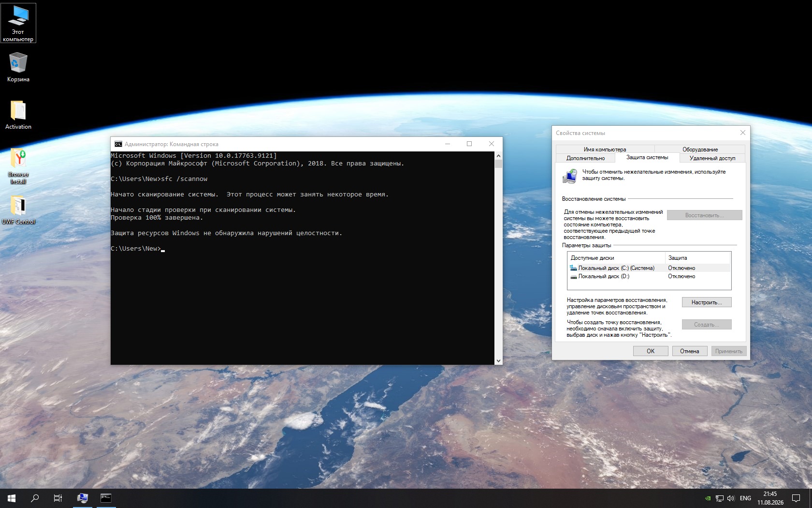Select the UWF Control desktop icon
Viewport: 812px width, 508px height.
18,210
